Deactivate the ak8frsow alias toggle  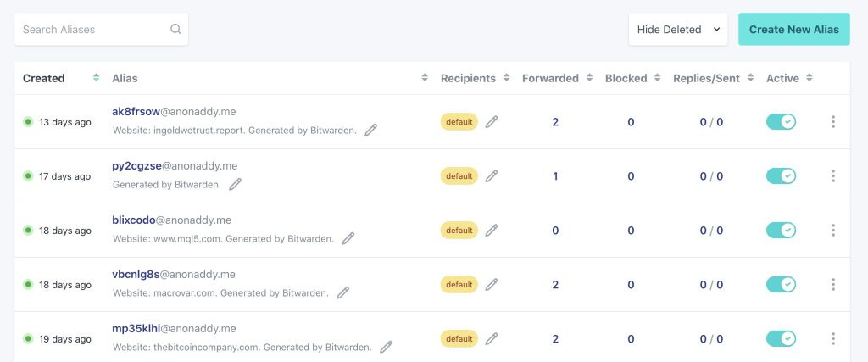click(781, 122)
